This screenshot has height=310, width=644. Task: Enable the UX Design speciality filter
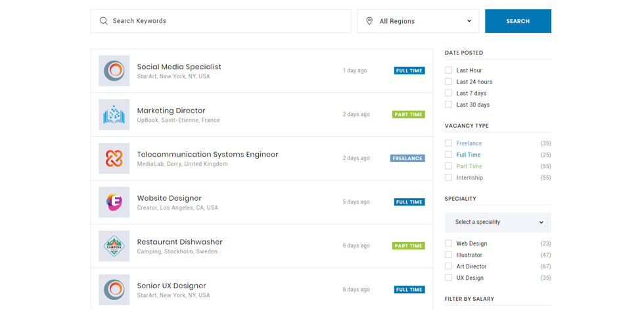(x=448, y=278)
